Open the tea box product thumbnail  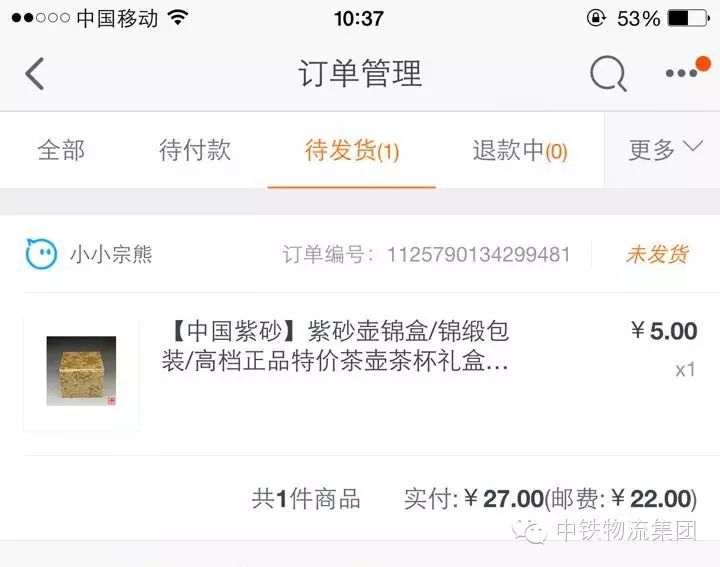click(81, 371)
